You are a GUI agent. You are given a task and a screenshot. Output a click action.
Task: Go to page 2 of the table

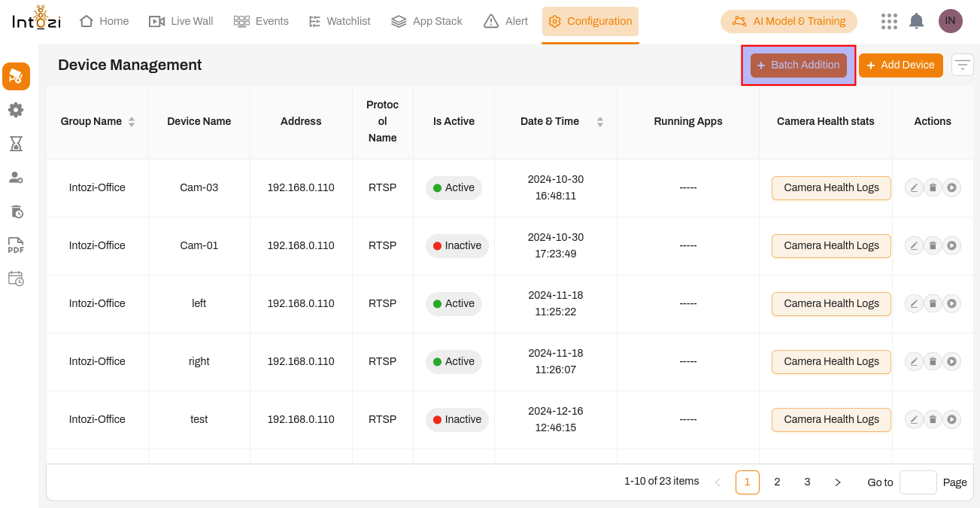(777, 482)
